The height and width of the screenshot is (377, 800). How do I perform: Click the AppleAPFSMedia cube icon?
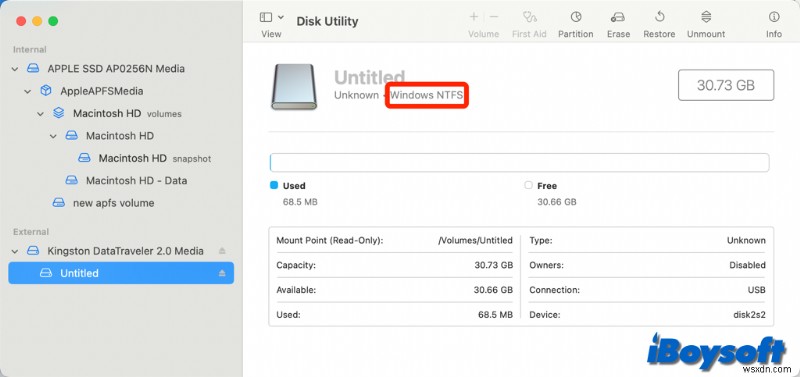click(x=46, y=91)
